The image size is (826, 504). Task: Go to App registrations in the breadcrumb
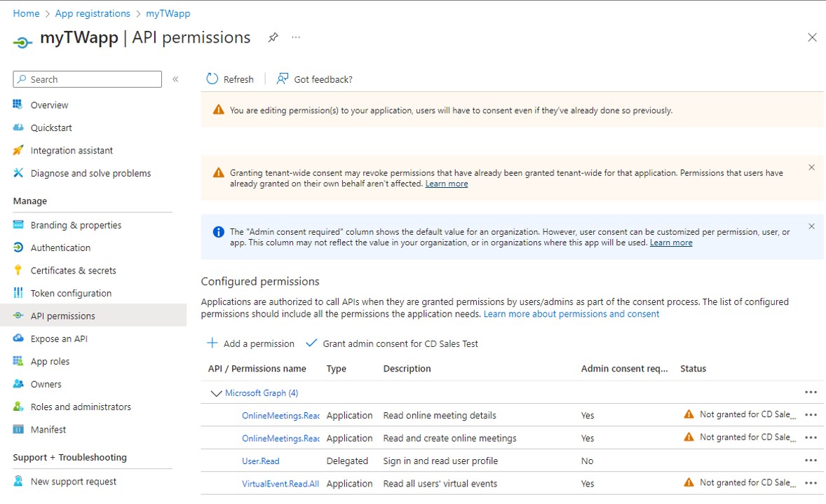[93, 13]
